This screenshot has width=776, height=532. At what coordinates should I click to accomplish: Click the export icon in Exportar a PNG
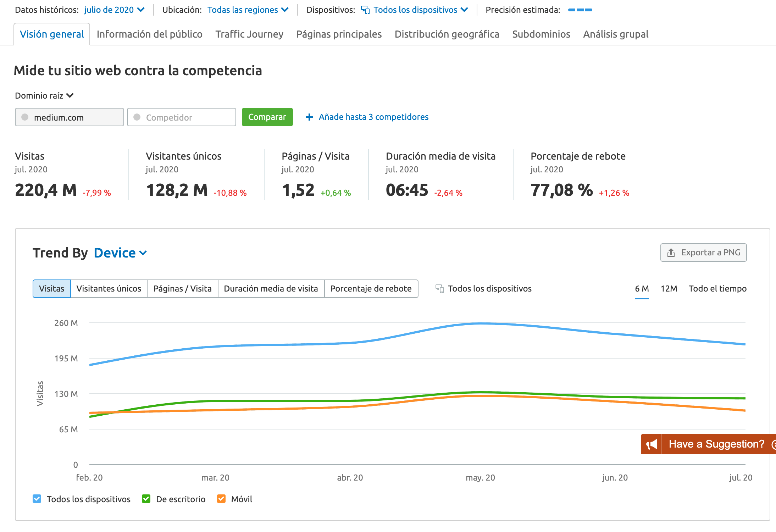pyautogui.click(x=671, y=253)
